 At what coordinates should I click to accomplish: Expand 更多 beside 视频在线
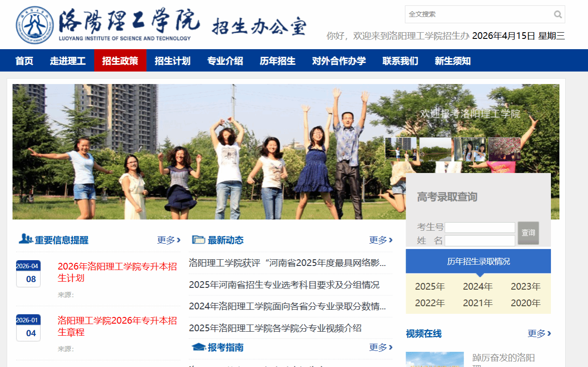(x=539, y=333)
